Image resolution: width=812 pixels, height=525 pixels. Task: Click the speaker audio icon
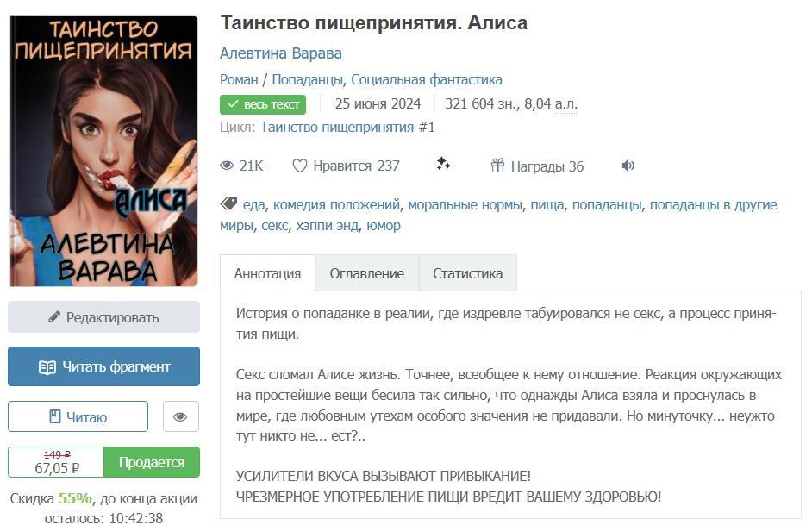tap(628, 166)
